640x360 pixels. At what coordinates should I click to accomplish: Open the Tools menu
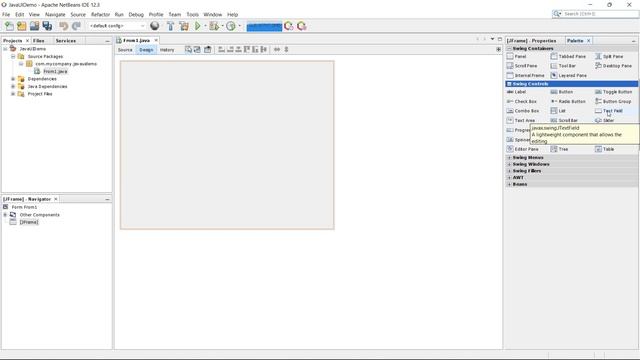pyautogui.click(x=192, y=14)
